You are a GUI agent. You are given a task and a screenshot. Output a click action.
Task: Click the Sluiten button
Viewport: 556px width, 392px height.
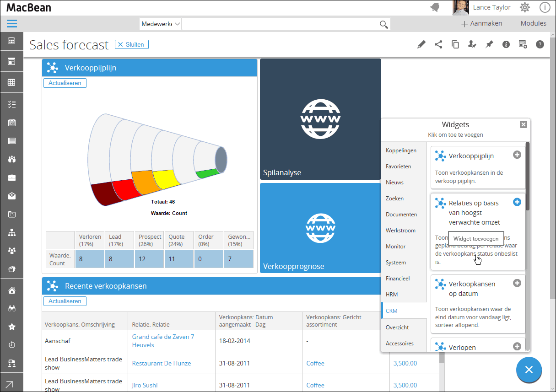click(131, 44)
